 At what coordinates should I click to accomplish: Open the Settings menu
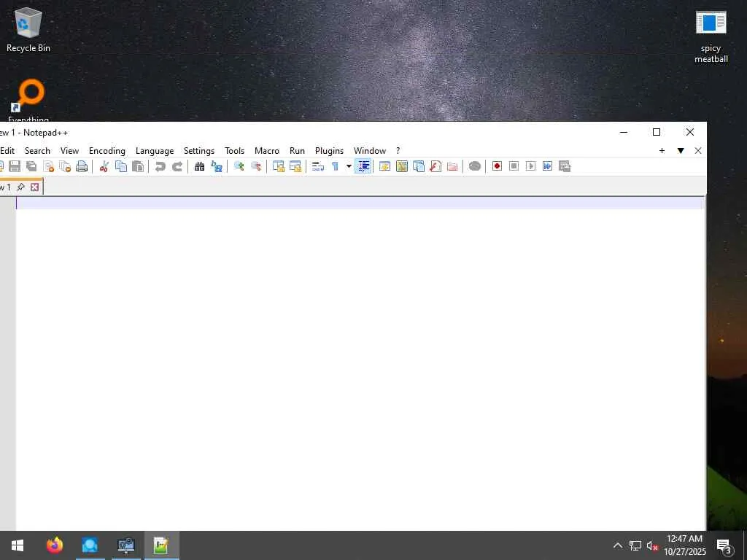tap(198, 150)
